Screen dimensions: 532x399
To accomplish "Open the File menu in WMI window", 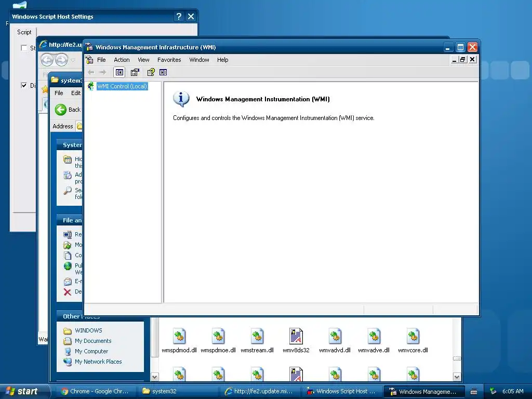I will coord(101,60).
